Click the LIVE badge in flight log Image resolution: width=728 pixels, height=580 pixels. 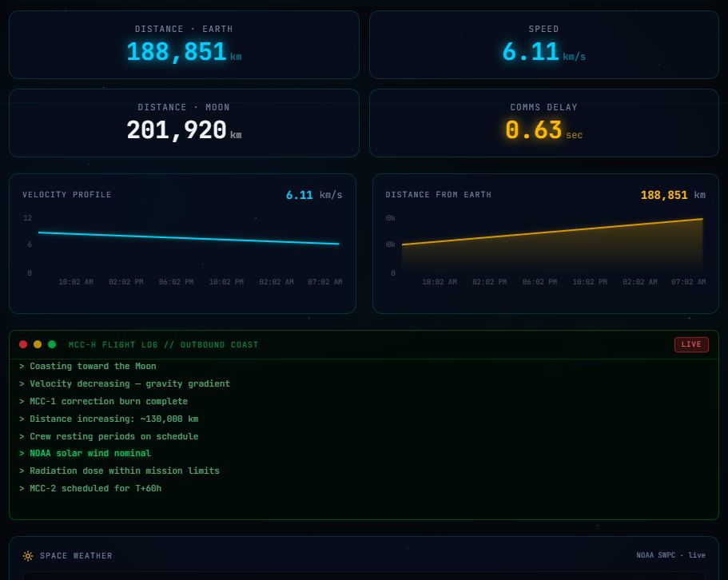pyautogui.click(x=691, y=344)
